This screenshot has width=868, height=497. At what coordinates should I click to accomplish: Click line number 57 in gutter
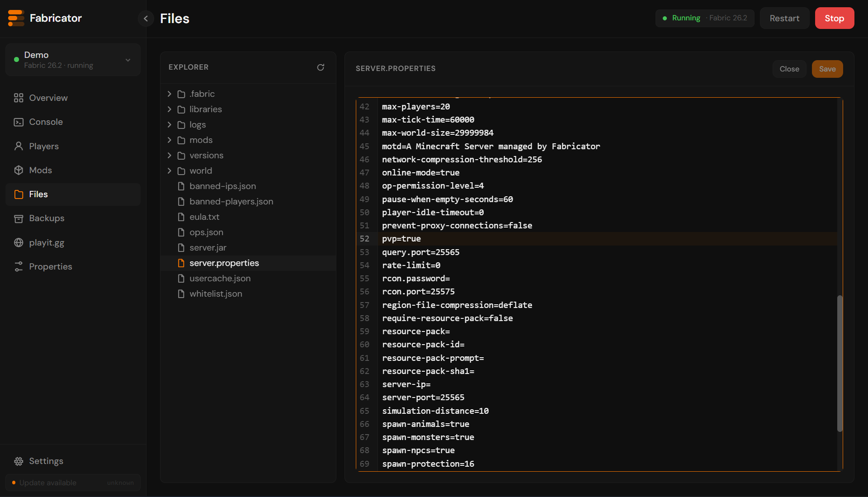[x=364, y=305]
